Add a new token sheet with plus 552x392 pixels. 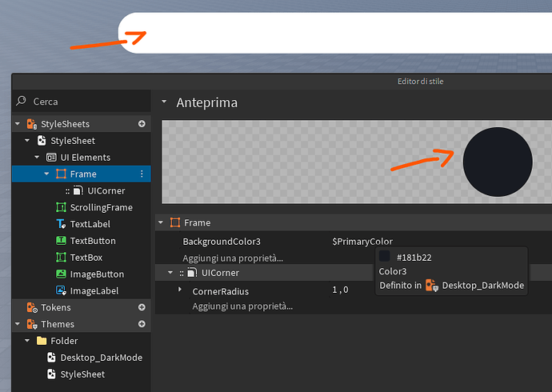pyautogui.click(x=142, y=307)
